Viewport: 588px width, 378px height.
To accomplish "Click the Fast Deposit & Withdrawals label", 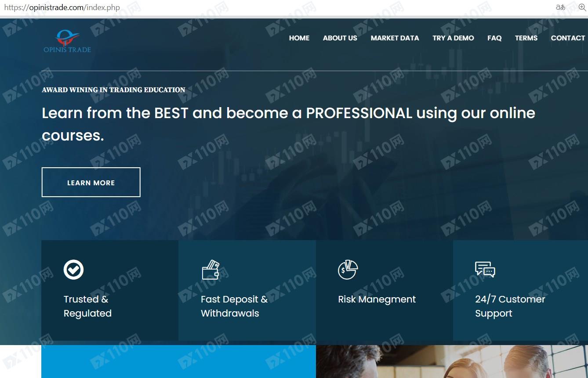I will [234, 306].
